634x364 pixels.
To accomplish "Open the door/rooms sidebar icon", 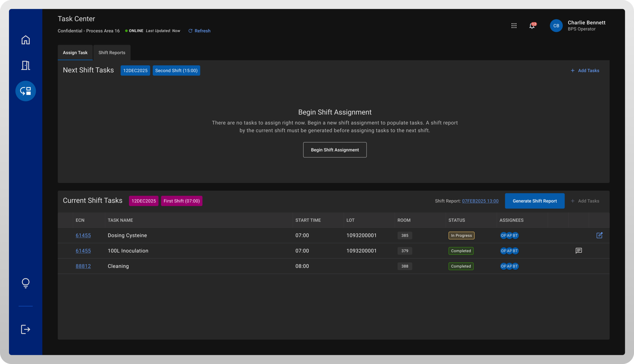I will [x=26, y=66].
